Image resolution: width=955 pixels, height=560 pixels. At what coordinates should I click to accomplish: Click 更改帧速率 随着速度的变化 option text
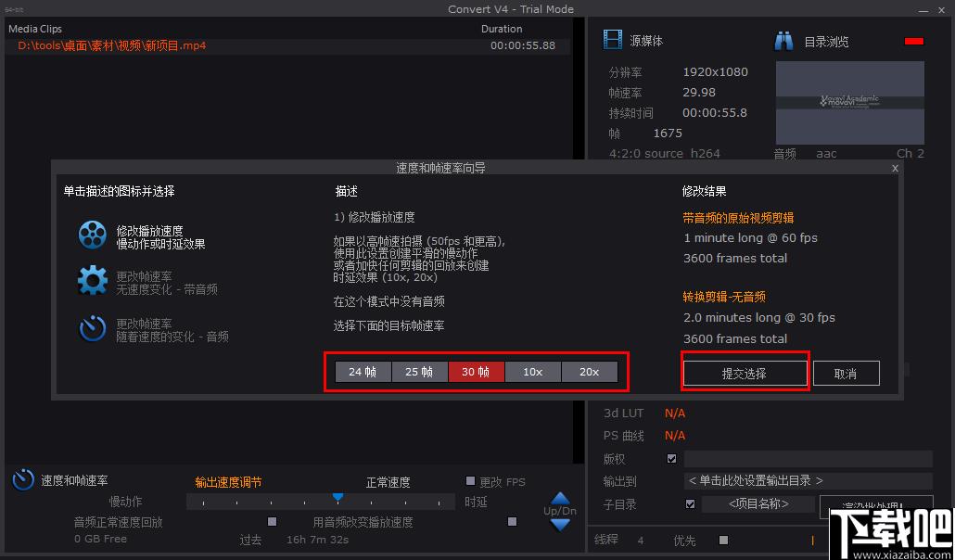(172, 330)
